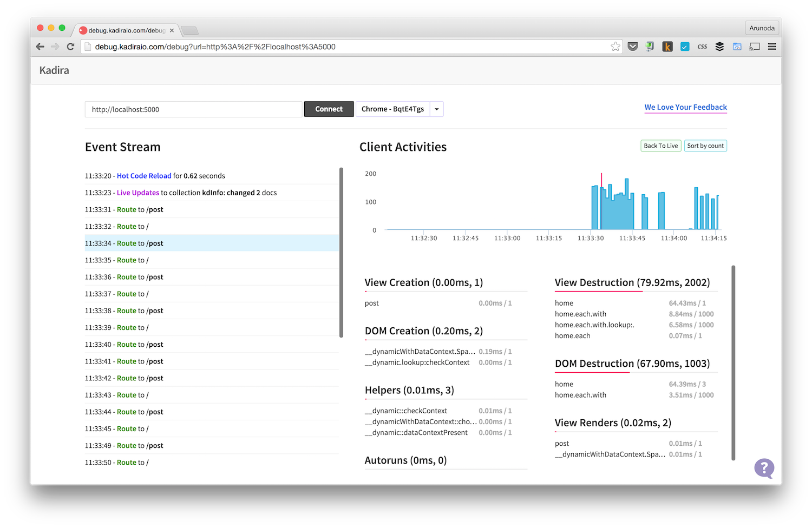Open the Chrome hamburger menu
The image size is (812, 528).
(772, 47)
